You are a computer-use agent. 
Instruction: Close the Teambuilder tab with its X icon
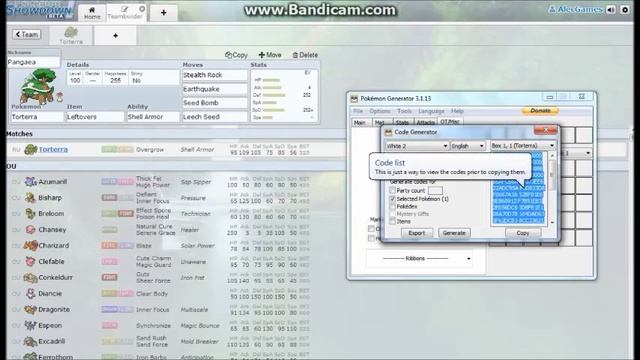(142, 9)
